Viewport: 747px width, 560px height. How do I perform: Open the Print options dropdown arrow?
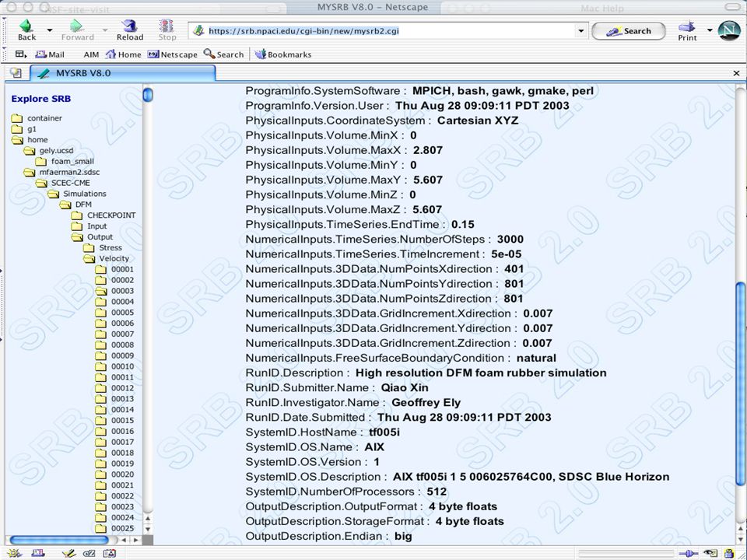pos(710,30)
